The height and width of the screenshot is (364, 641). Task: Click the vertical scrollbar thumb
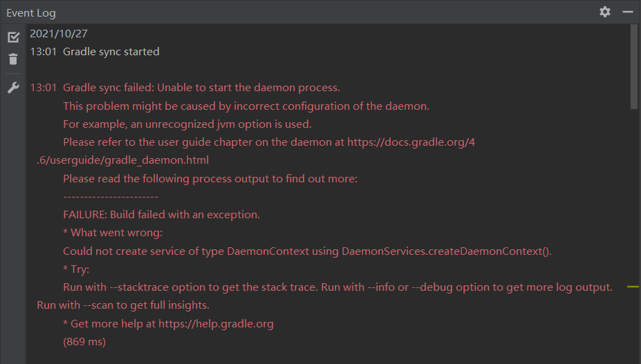(634, 66)
